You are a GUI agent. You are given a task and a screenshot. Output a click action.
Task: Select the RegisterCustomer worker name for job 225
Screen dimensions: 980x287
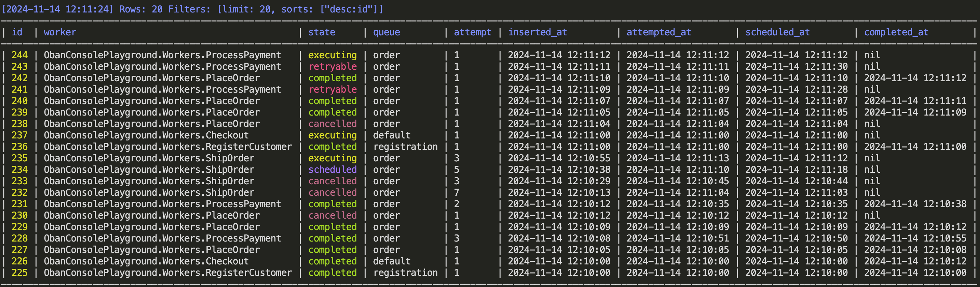coord(168,273)
